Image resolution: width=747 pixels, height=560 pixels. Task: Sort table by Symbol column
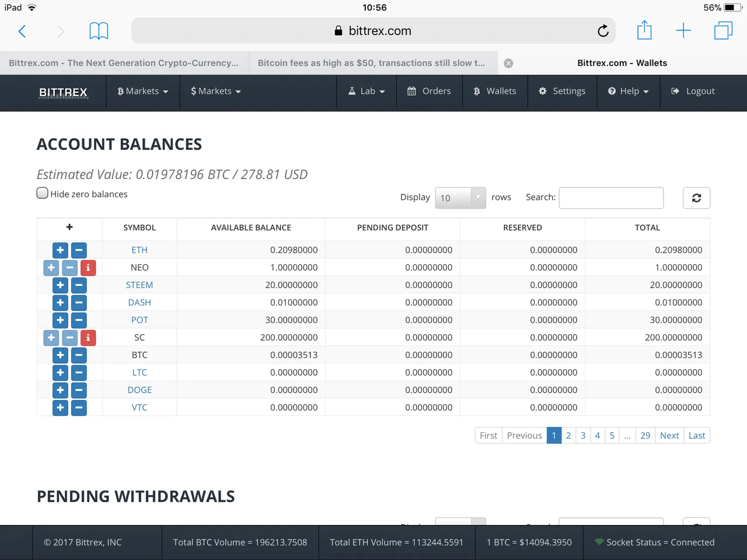pyautogui.click(x=139, y=228)
